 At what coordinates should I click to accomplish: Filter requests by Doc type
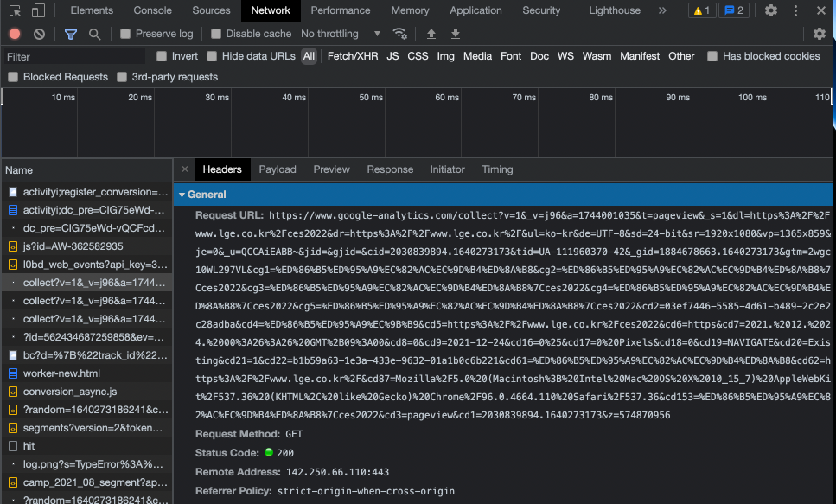pos(539,56)
